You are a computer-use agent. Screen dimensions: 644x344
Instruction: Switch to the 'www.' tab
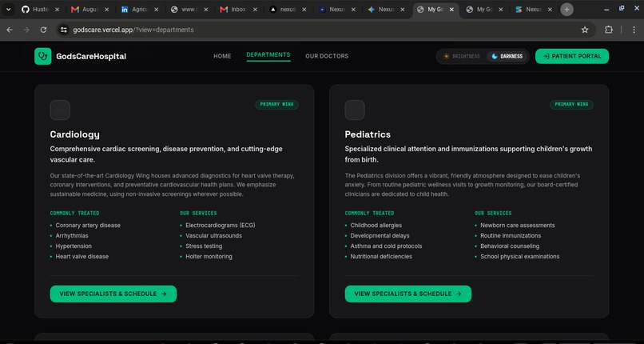tap(189, 10)
